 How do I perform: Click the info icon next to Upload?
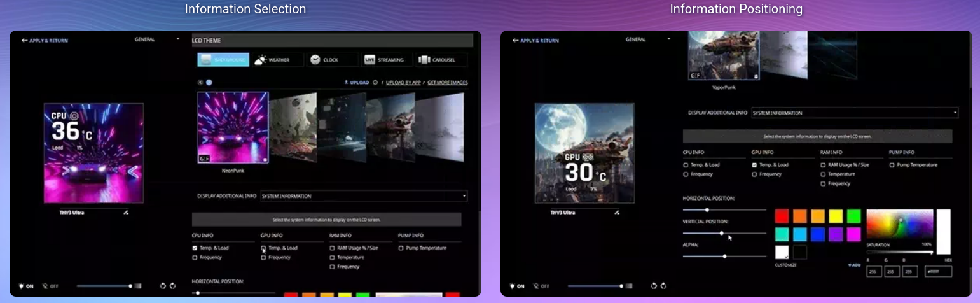(x=375, y=82)
